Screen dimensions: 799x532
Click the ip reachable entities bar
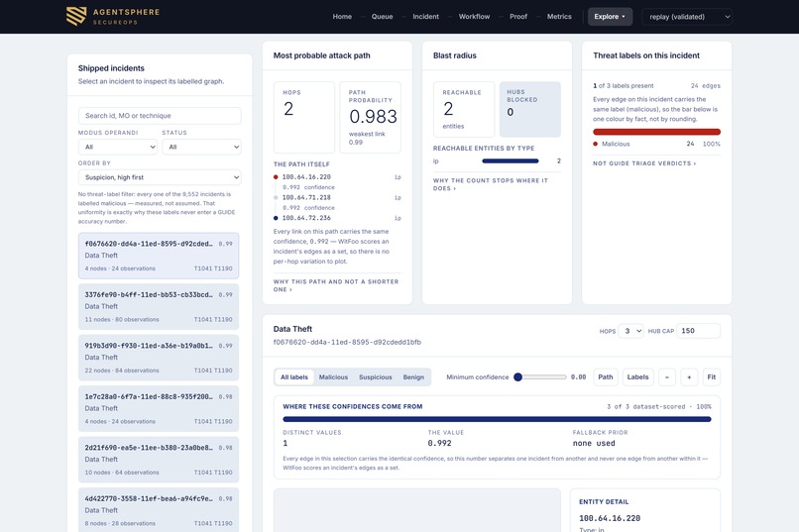[x=511, y=160]
